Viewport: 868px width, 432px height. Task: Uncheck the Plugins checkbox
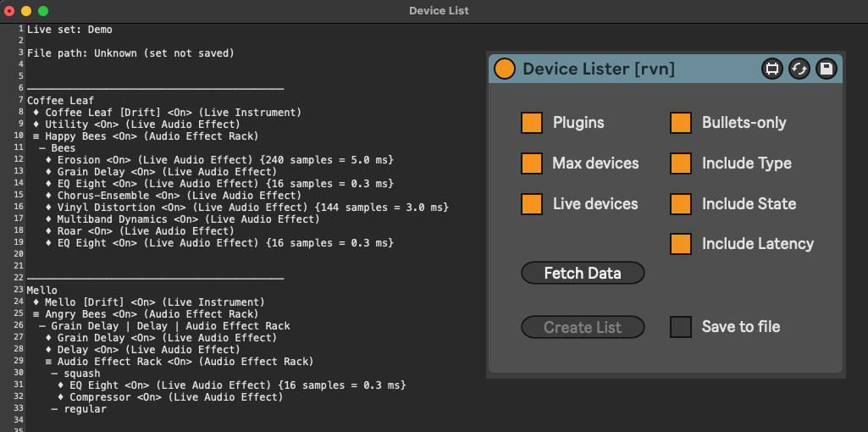[532, 123]
